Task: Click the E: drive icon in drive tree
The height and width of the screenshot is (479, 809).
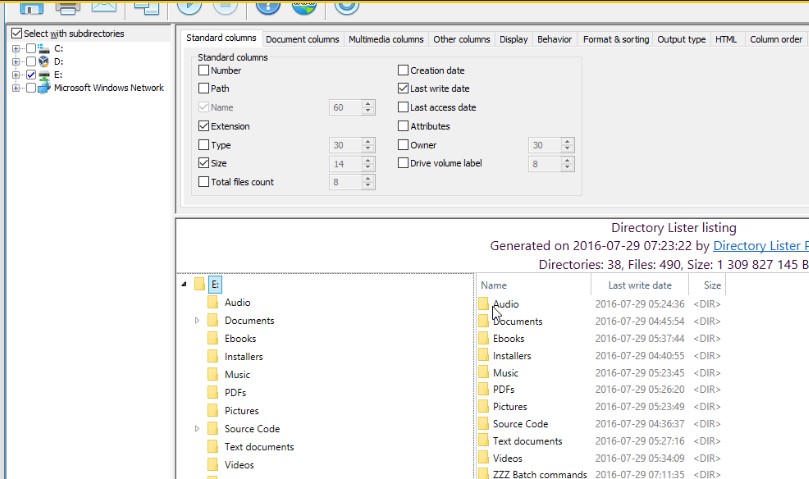Action: (44, 75)
